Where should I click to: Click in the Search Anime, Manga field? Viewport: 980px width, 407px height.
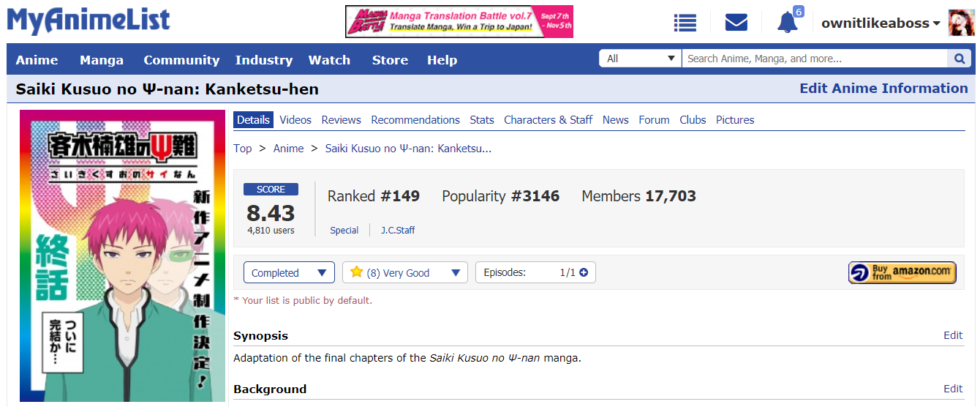[x=815, y=59]
